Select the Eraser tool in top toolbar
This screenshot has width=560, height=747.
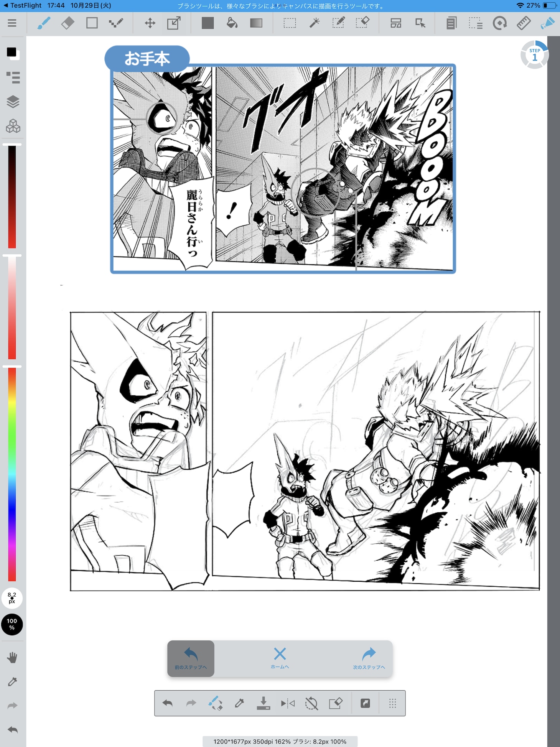pos(68,23)
